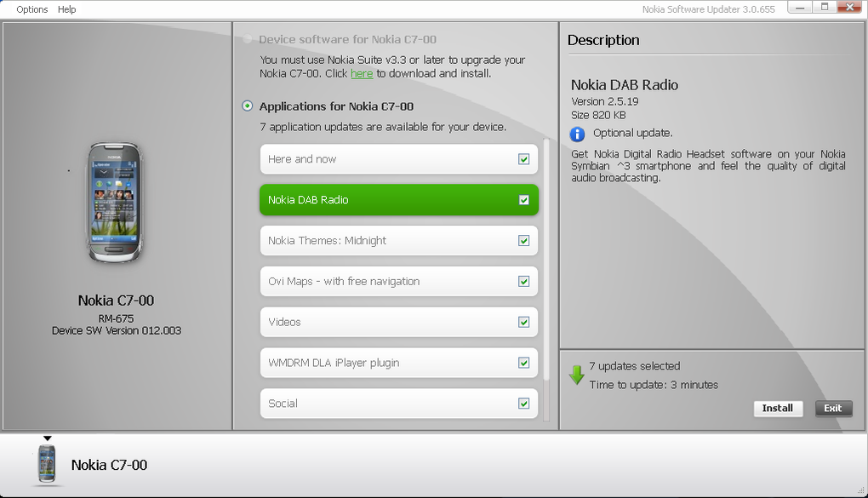Click the Size 820 KB text
This screenshot has height=498, width=868.
598,115
